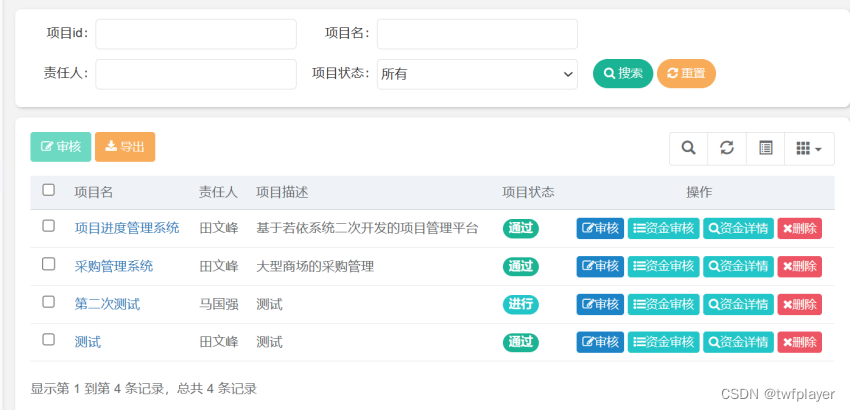This screenshot has height=411, width=850.
Task: Click the orange 重置 button
Action: (x=686, y=74)
